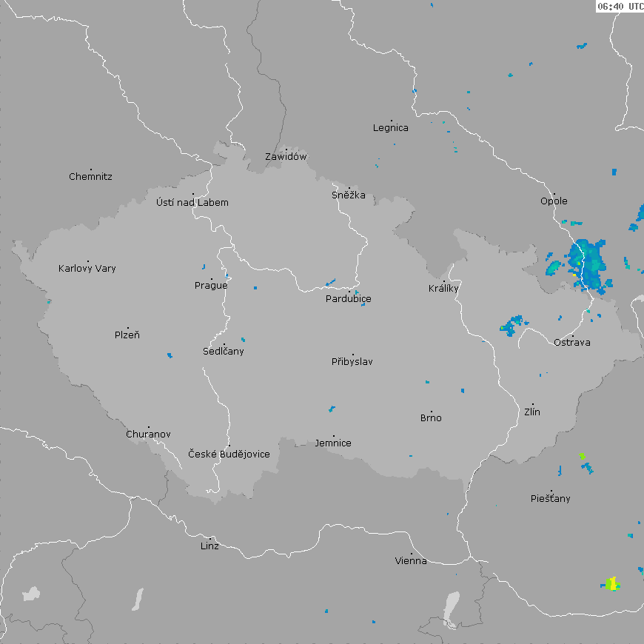Image resolution: width=644 pixels, height=644 pixels.
Task: Click the Vienna city label
Action: pos(411,561)
